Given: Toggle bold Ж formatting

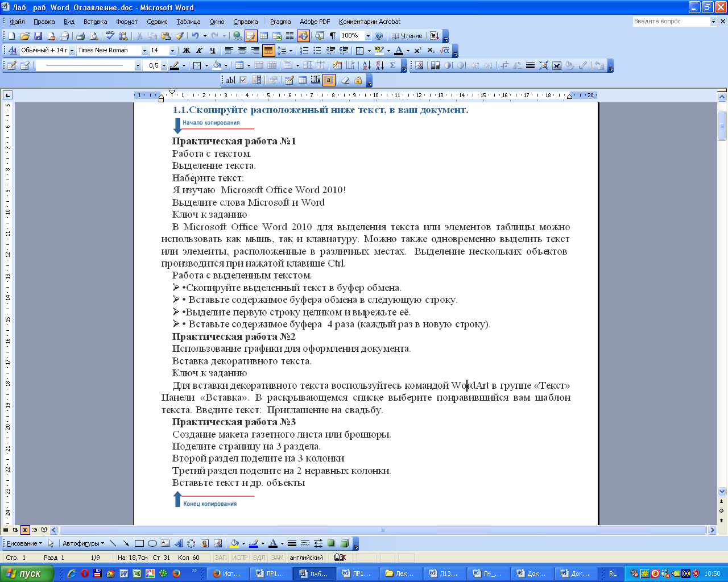Looking at the screenshot, I should (x=186, y=51).
